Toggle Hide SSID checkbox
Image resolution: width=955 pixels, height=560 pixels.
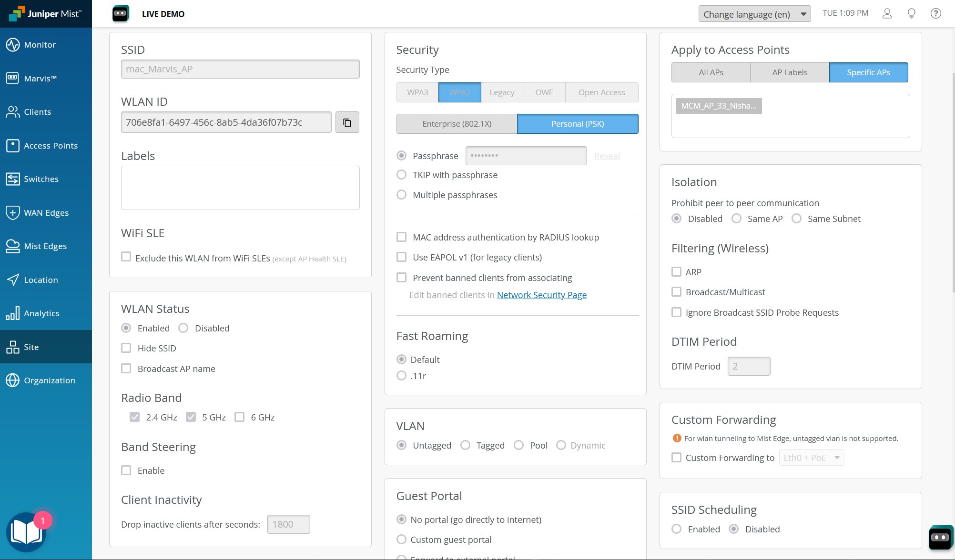[126, 348]
